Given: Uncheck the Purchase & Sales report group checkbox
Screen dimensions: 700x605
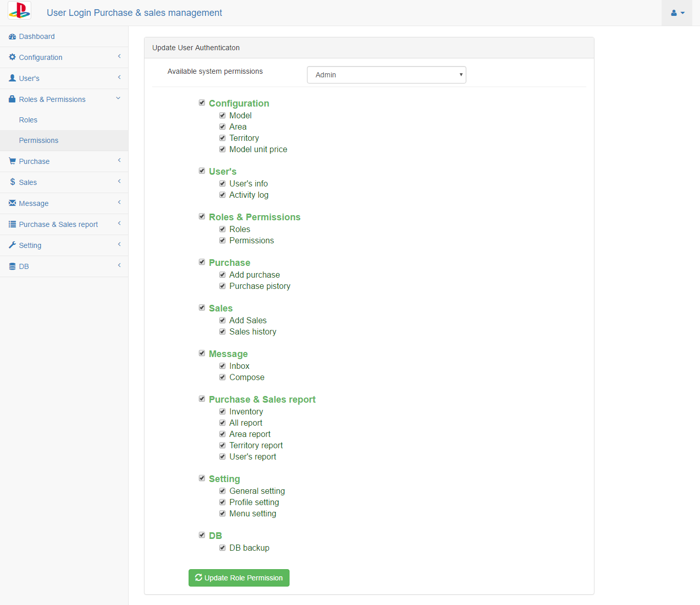Looking at the screenshot, I should click(202, 399).
